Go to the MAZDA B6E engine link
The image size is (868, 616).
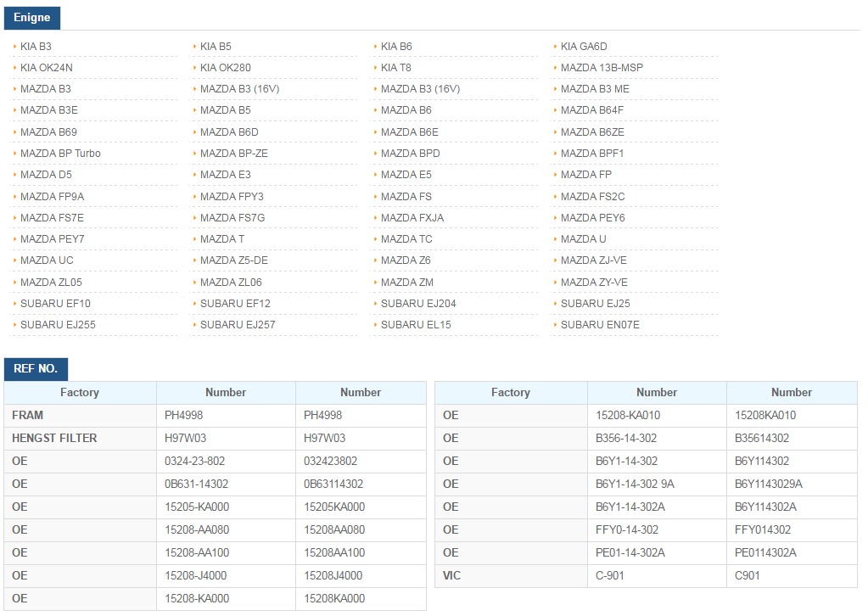410,132
